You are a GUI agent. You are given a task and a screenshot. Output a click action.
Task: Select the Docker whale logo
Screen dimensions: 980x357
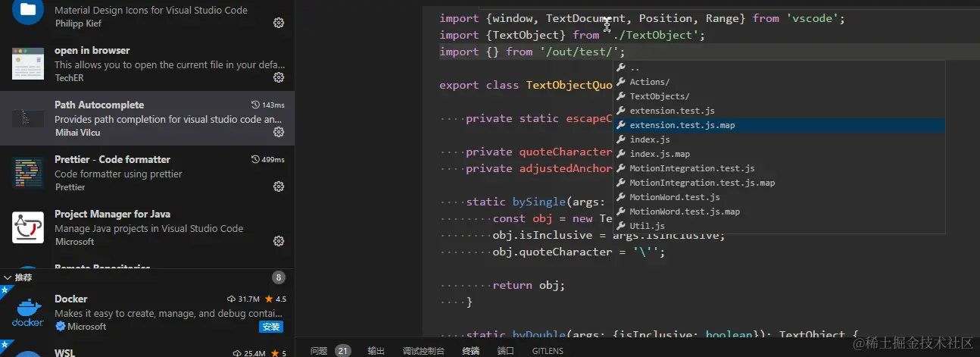coord(28,312)
